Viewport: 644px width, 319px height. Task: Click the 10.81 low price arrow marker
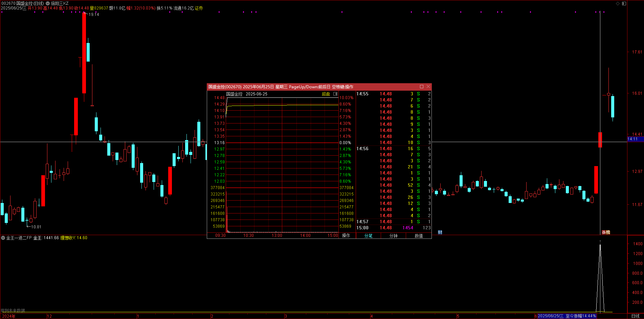36,227
